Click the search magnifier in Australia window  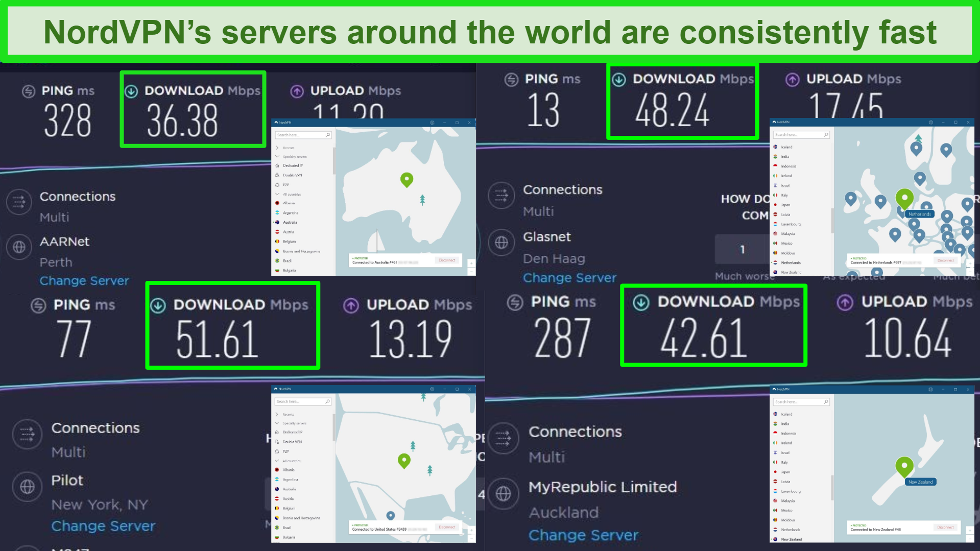[x=328, y=135]
